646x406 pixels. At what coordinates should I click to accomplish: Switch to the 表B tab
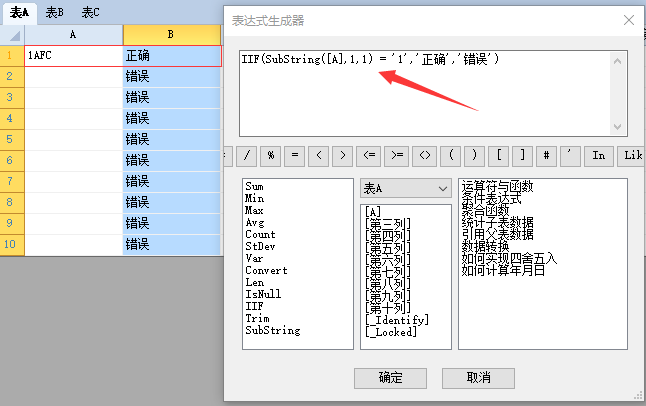pyautogui.click(x=55, y=12)
